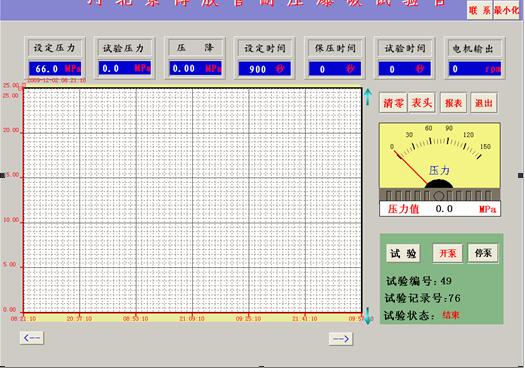Click the 试验 test button
Viewport: 525px width, 368px height.
403,253
